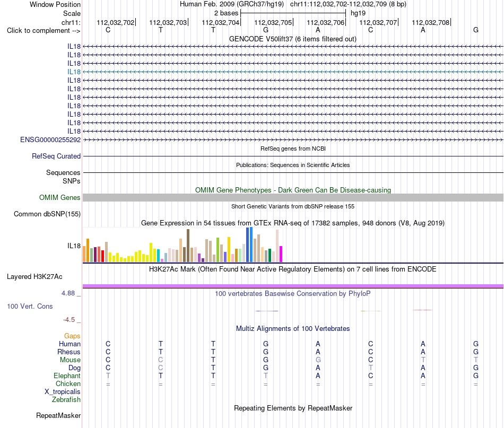Click the cyan bar in GTEx chart
504x428 pixels.
[x=159, y=256]
